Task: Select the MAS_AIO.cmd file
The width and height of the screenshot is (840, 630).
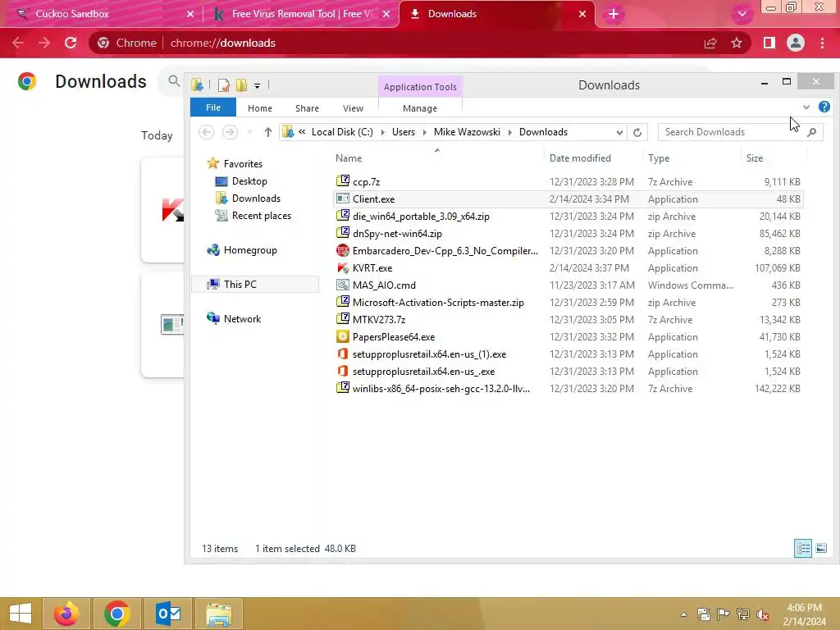Action: click(568, 285)
